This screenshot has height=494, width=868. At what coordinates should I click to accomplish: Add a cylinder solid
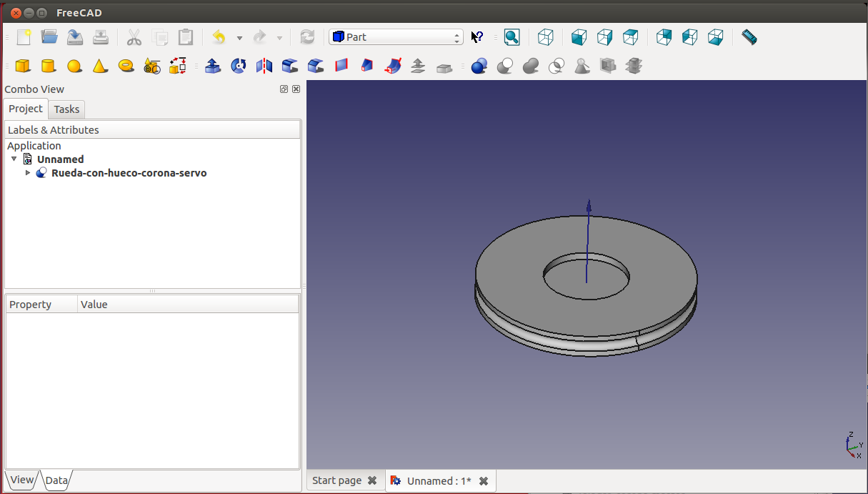point(48,66)
